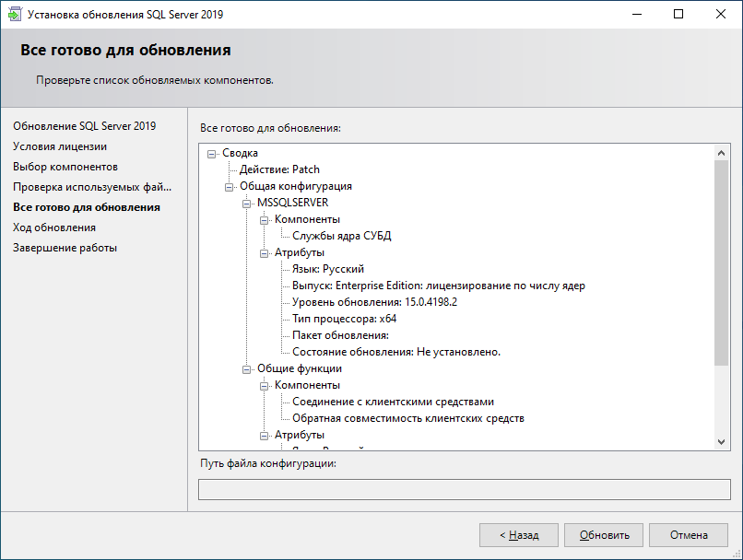
Task: Select the Тип процессора: x64 row
Action: 344,319
